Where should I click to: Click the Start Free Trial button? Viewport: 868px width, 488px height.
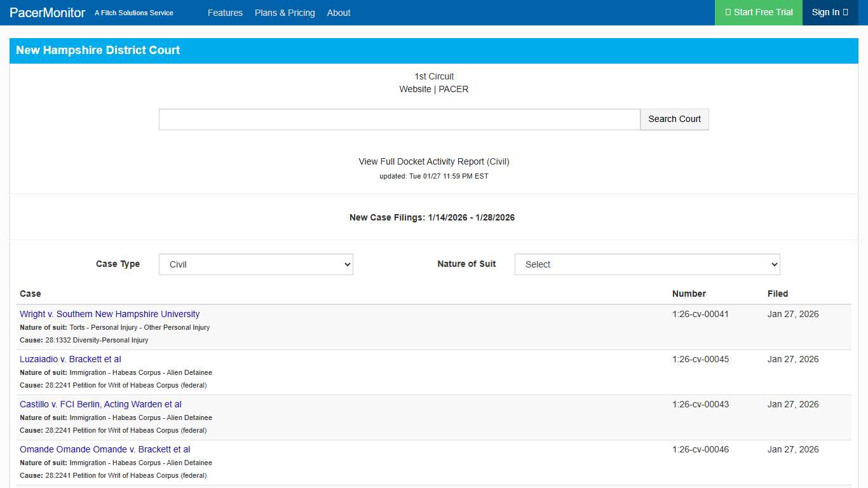pyautogui.click(x=758, y=12)
